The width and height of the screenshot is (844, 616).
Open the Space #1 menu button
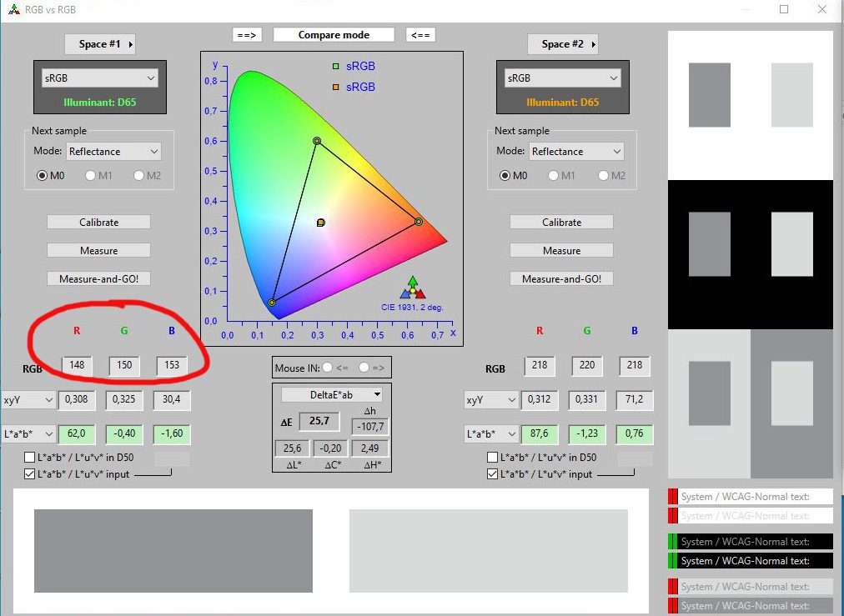pyautogui.click(x=99, y=44)
